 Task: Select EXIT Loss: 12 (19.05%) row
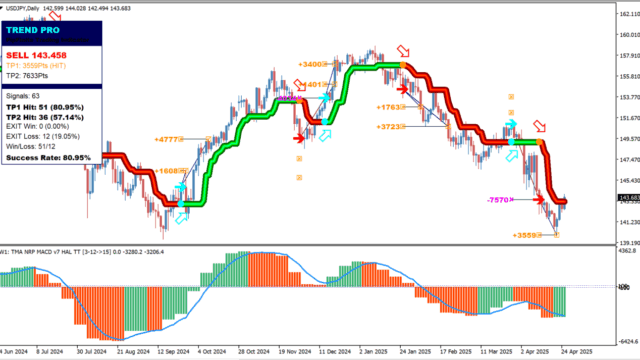click(x=43, y=137)
